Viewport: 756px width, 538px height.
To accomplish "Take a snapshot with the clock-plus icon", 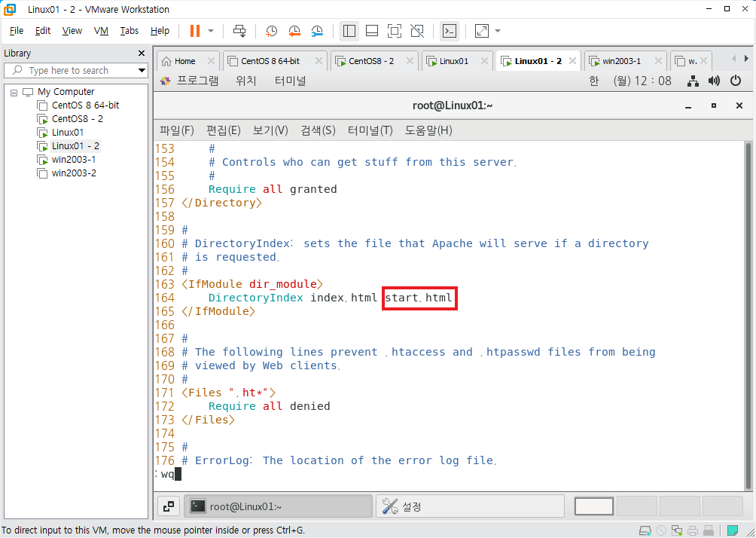I will [271, 31].
